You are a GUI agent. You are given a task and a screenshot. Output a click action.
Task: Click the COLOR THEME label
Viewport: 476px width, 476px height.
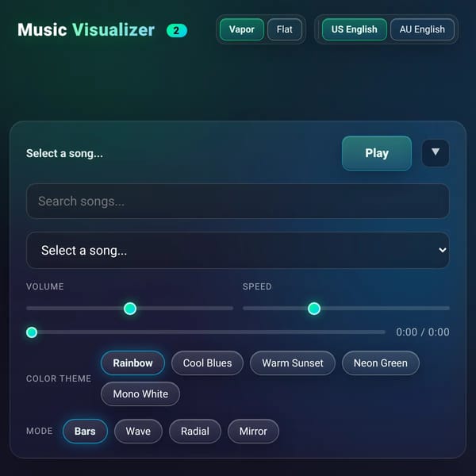click(x=59, y=378)
